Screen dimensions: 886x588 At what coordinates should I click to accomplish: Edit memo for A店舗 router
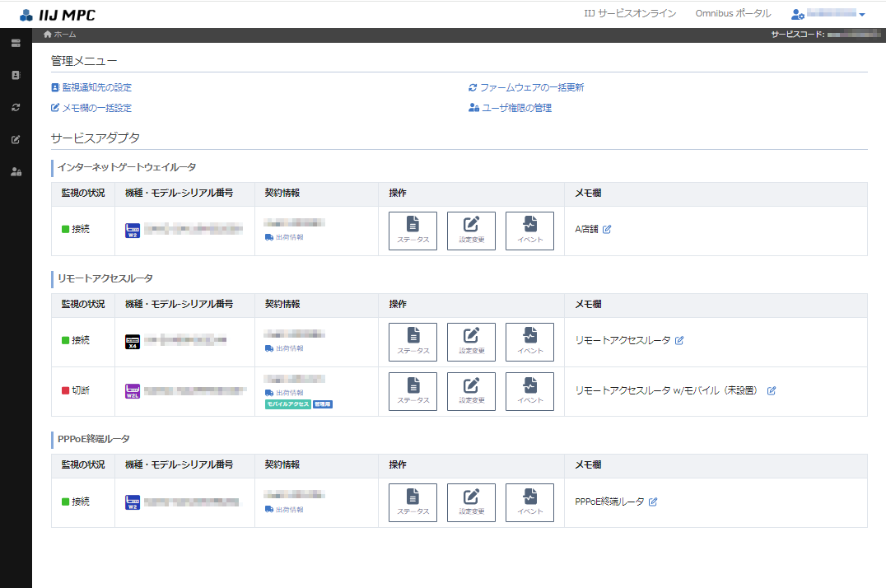pos(607,230)
